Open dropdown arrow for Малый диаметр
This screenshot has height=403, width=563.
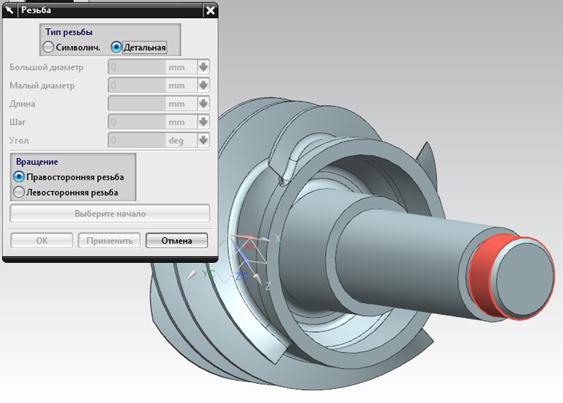(203, 85)
